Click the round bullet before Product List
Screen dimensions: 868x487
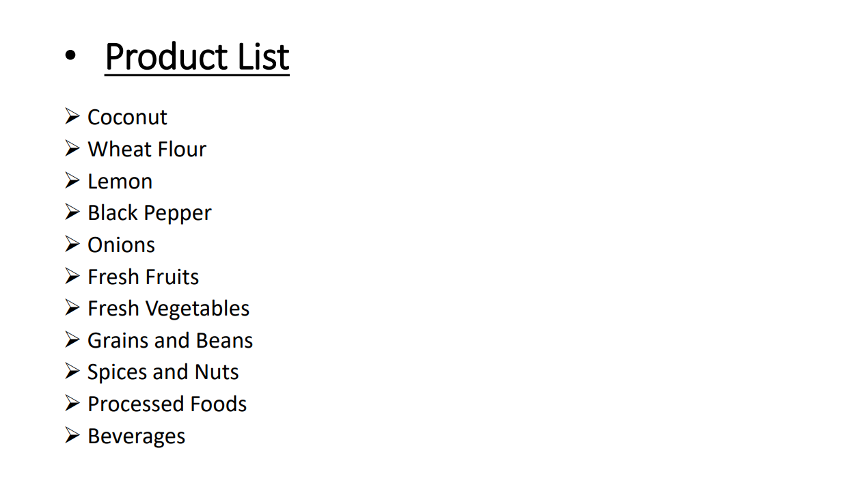[x=71, y=58]
